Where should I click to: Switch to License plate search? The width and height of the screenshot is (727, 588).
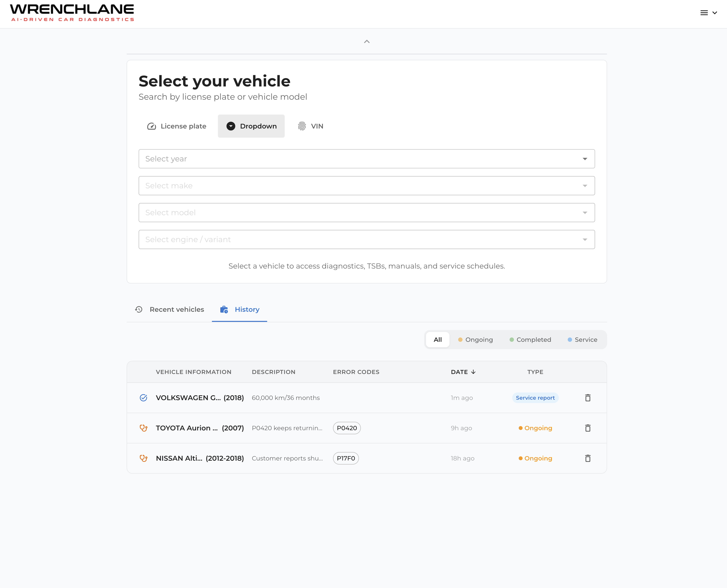(177, 126)
